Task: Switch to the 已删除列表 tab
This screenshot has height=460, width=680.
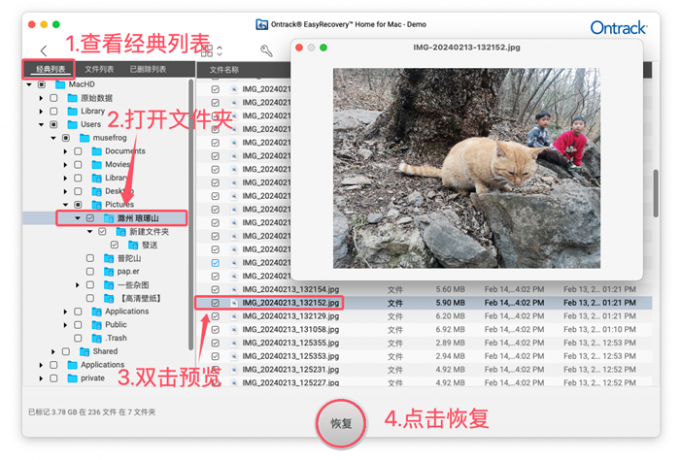Action: coord(148,69)
